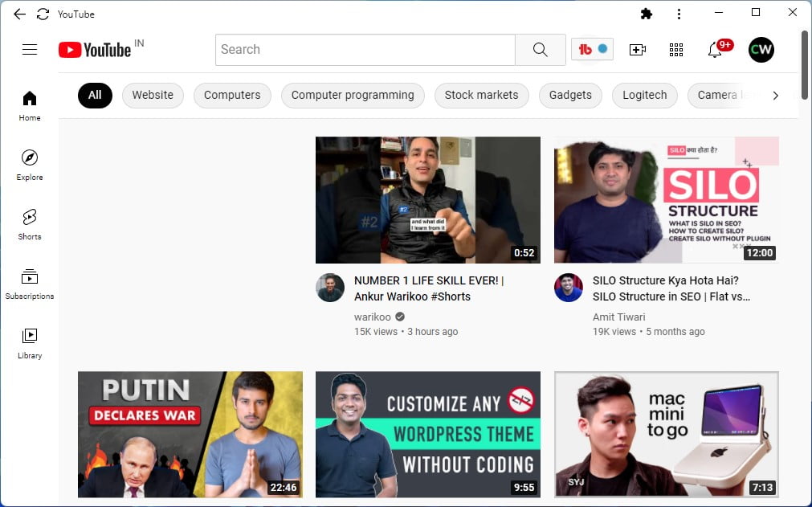Play the Ankur Warikoo Shorts thumbnail
This screenshot has width=812, height=507.
pos(428,200)
